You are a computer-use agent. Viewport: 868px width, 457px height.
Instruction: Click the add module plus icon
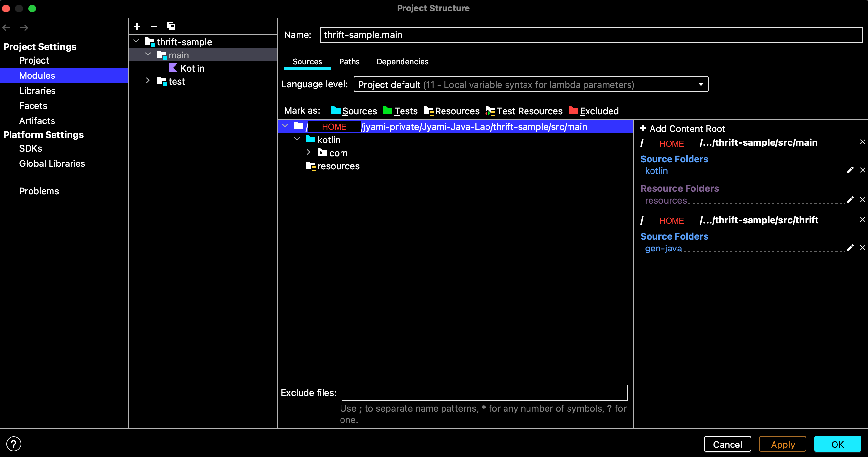[x=137, y=26]
